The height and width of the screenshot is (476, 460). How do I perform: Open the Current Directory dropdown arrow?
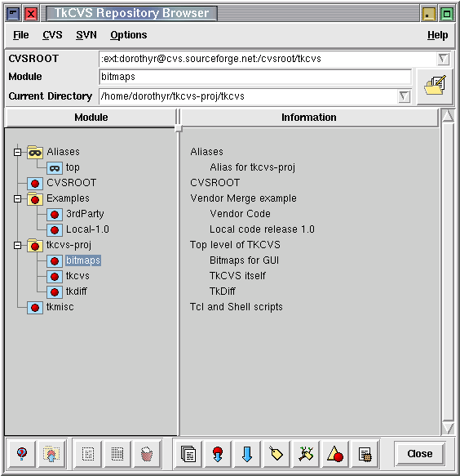[405, 96]
